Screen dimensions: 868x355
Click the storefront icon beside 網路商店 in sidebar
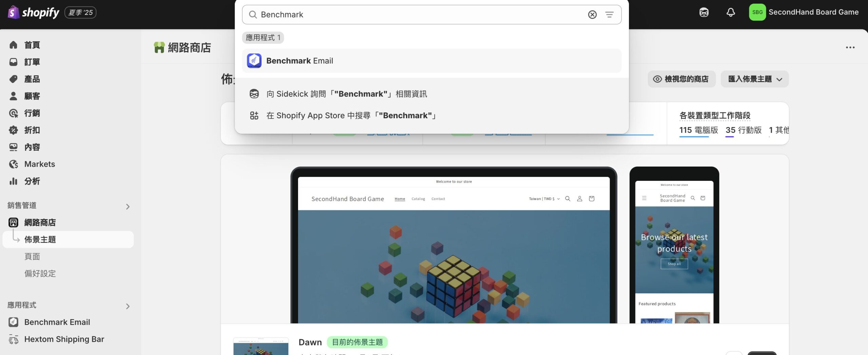[x=13, y=223]
